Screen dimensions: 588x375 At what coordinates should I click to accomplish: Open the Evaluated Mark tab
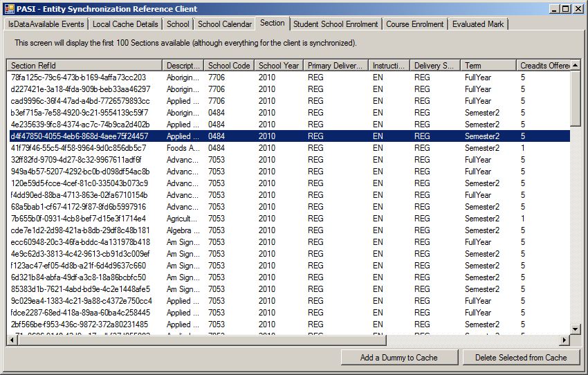click(x=478, y=24)
